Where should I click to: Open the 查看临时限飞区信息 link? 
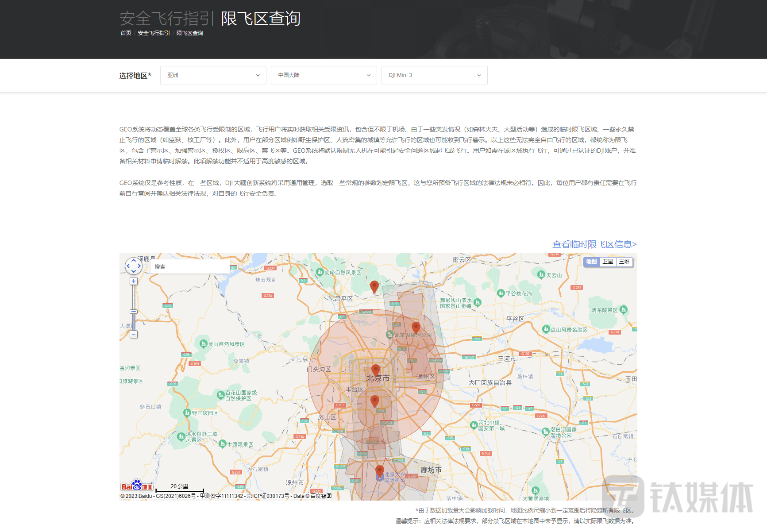[594, 244]
